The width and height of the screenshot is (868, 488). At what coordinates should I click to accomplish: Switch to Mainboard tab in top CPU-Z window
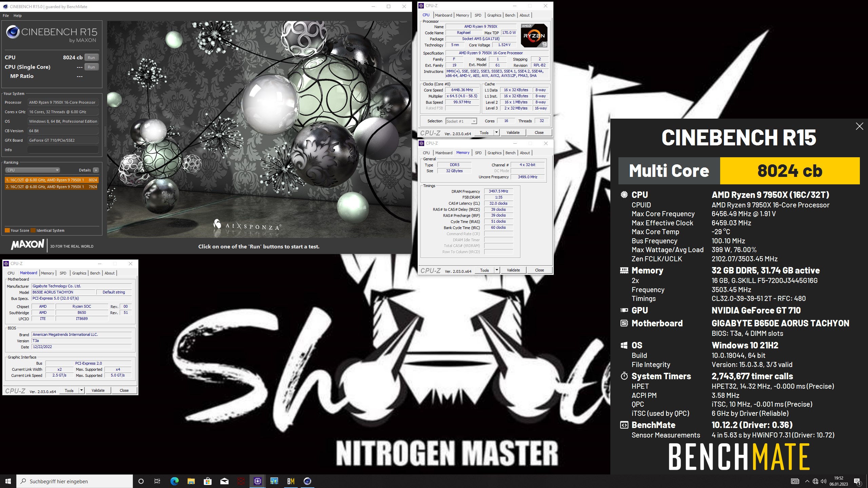coord(443,15)
